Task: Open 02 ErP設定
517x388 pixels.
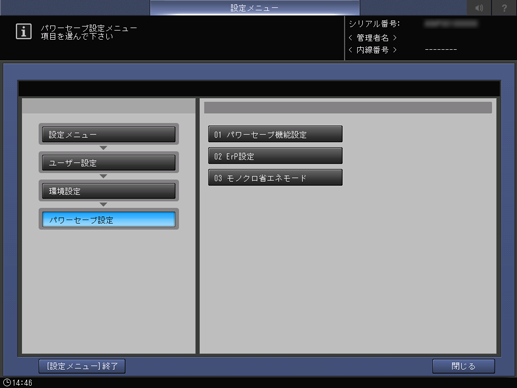Action: [275, 156]
